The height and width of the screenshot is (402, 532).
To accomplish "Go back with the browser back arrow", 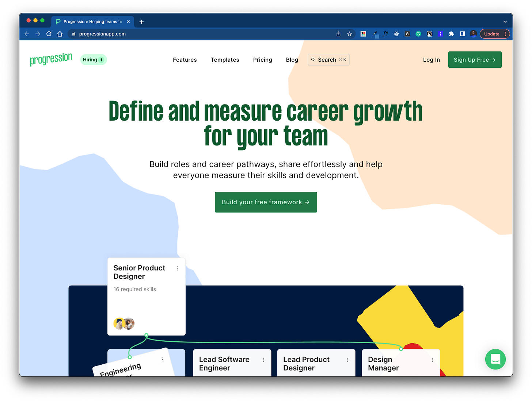I will pos(27,34).
